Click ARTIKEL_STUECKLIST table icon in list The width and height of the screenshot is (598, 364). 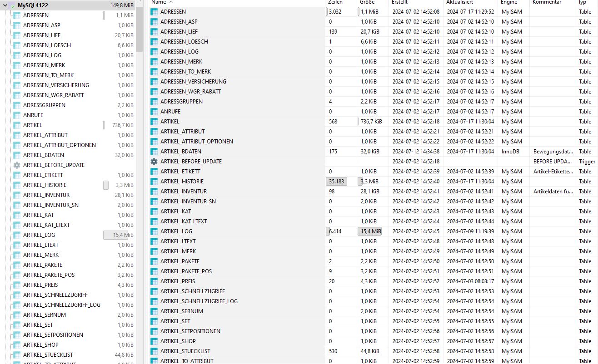click(154, 351)
